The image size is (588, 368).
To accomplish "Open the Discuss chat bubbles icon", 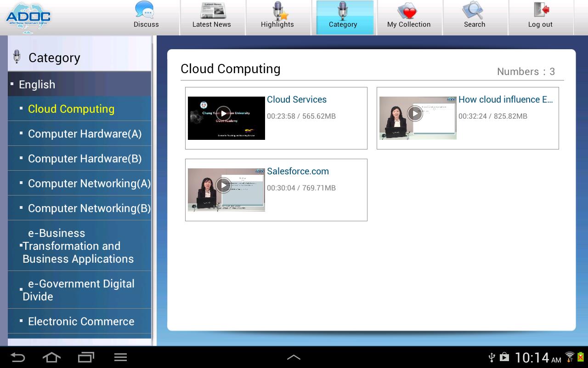I will (145, 10).
